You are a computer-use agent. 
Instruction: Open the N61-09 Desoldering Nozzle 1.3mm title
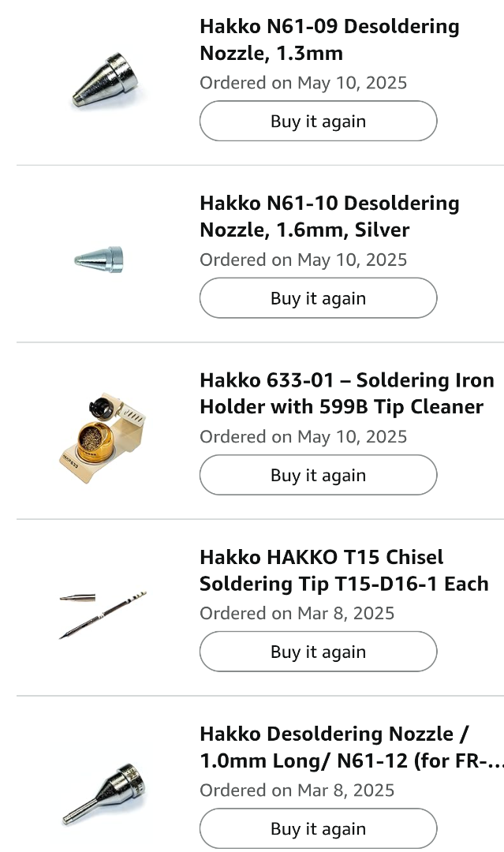[329, 40]
